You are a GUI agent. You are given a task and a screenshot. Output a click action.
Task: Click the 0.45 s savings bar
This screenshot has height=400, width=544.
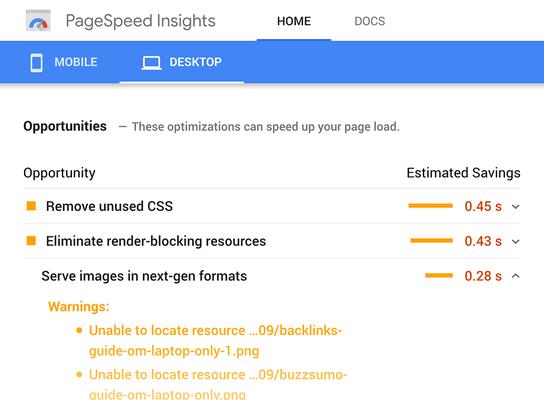[x=431, y=206]
